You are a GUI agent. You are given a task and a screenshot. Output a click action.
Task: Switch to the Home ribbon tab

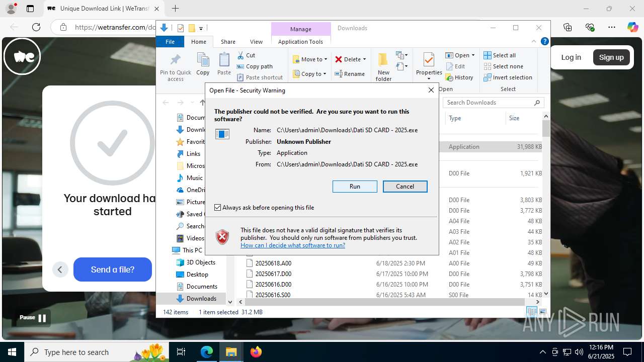point(199,42)
